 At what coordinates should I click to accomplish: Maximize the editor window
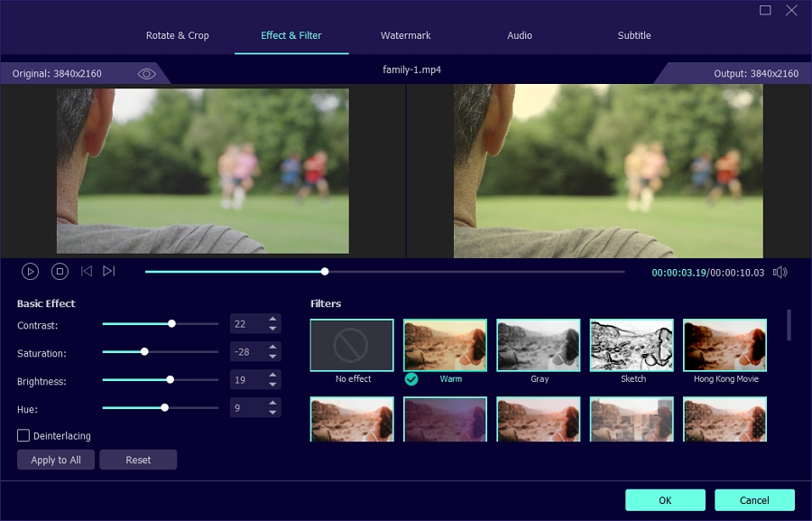tap(765, 10)
